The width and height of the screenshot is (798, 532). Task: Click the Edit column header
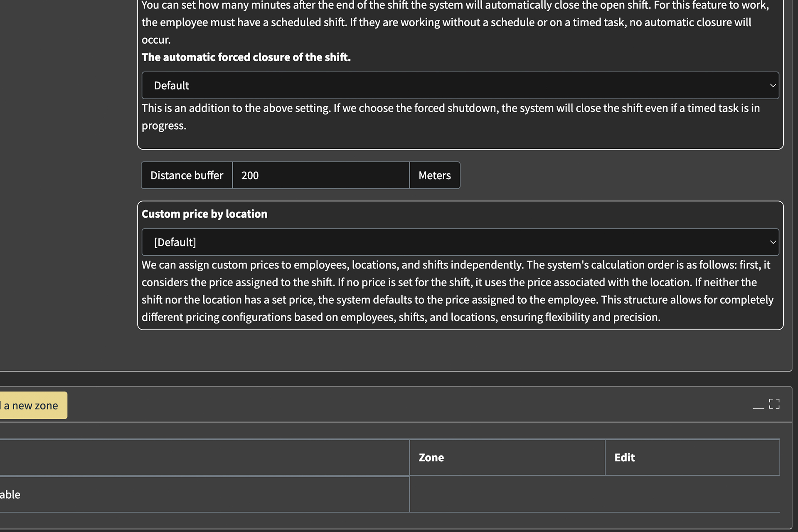624,458
